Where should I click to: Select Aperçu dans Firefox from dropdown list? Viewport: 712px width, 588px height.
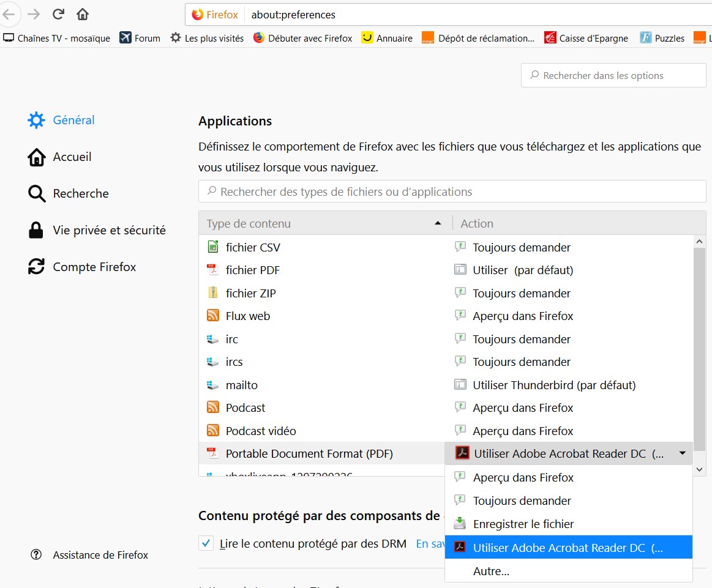click(x=523, y=478)
